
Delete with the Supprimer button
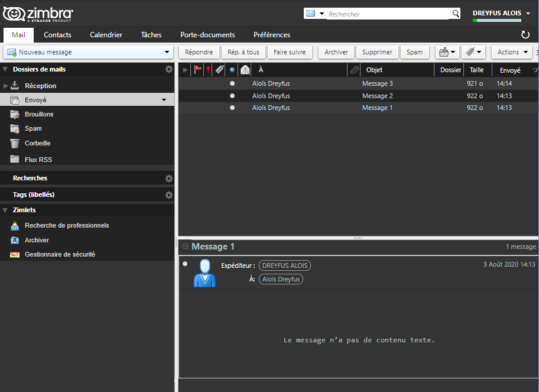[377, 52]
